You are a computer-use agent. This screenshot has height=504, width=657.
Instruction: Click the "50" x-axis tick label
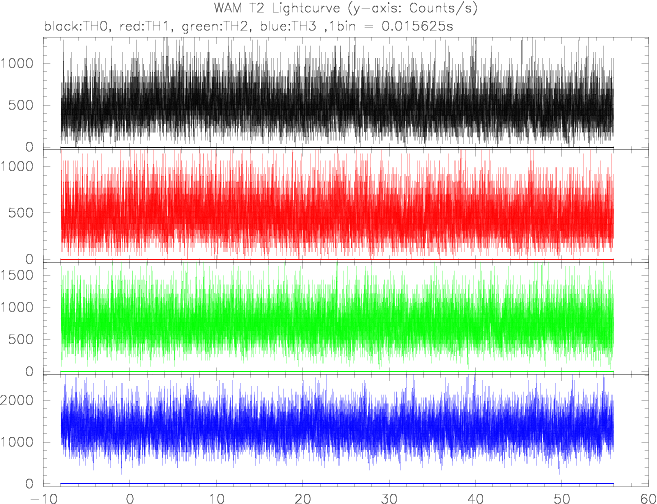pyautogui.click(x=562, y=499)
